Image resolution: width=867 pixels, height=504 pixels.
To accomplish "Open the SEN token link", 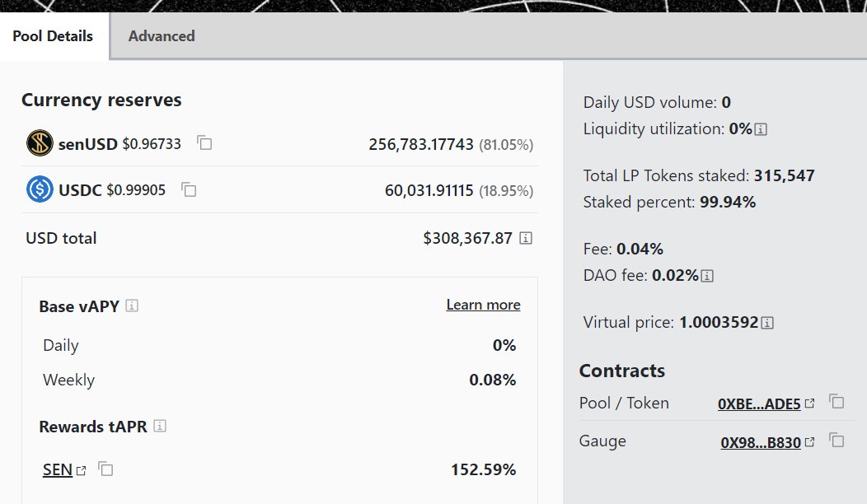I will click(58, 469).
